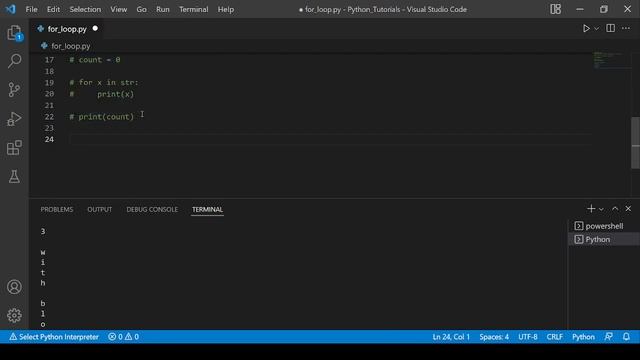Open the Help menu

click(x=225, y=9)
